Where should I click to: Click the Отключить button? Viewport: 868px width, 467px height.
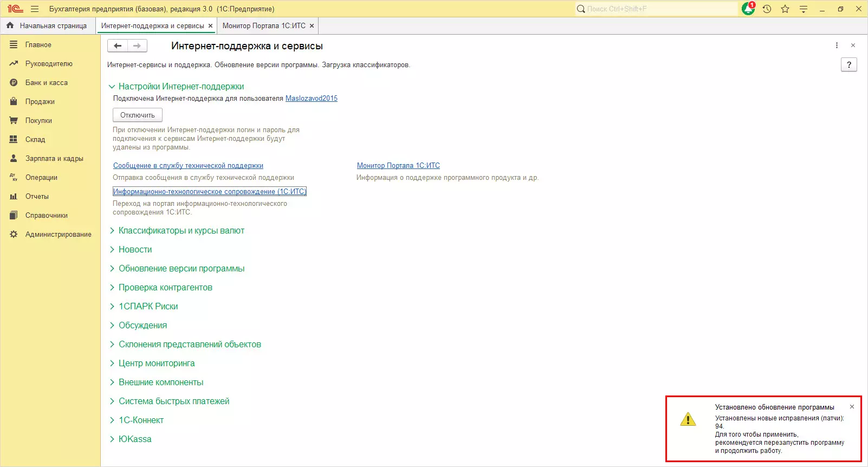tap(138, 115)
